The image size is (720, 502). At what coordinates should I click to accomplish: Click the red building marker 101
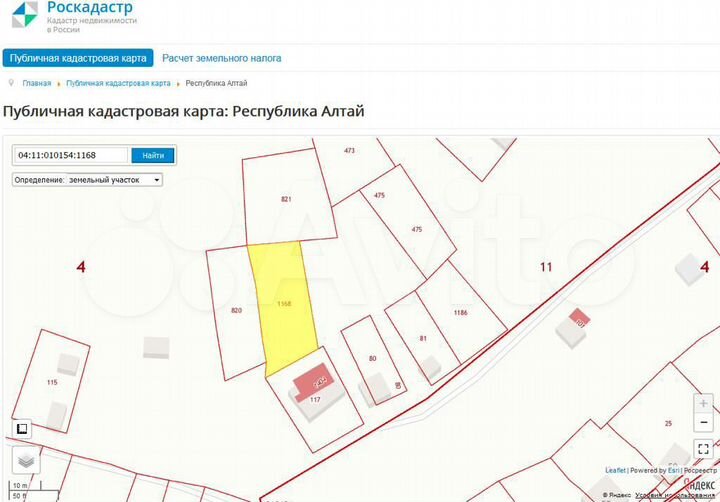pyautogui.click(x=578, y=320)
